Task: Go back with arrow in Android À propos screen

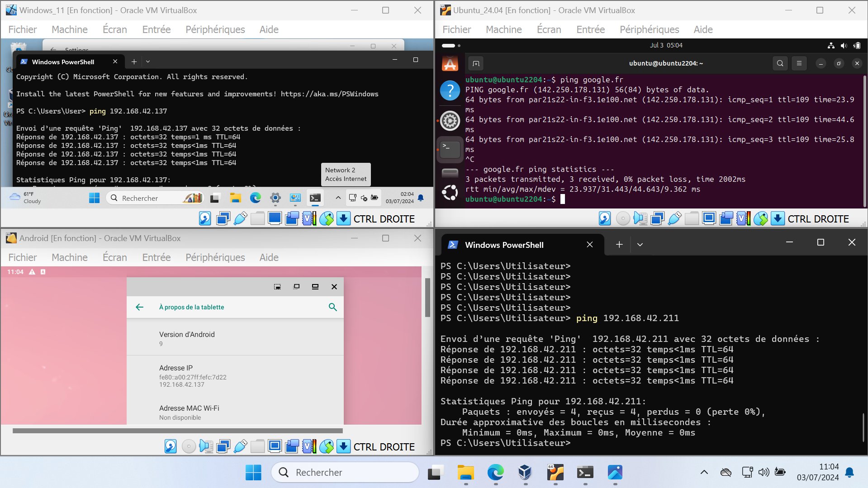Action: point(139,307)
